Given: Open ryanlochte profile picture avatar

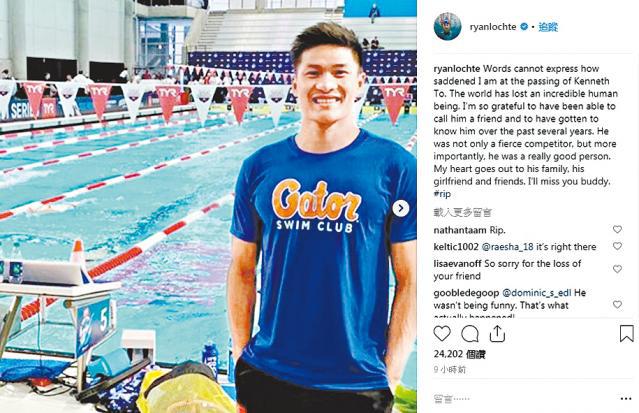Looking at the screenshot, I should (447, 27).
